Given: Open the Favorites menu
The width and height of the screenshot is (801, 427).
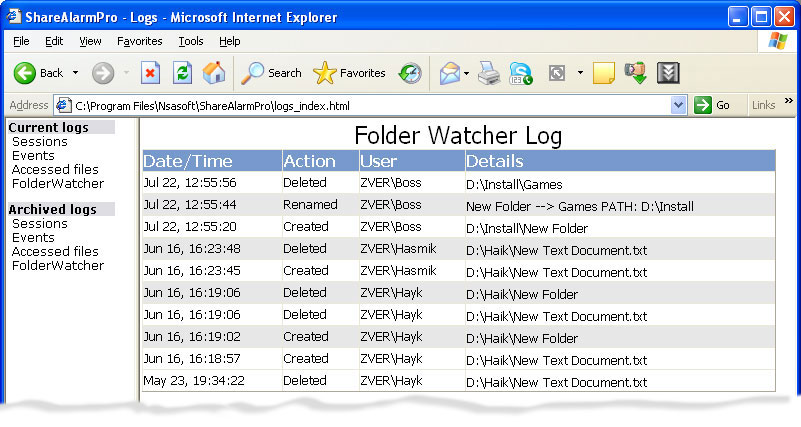Looking at the screenshot, I should (139, 41).
